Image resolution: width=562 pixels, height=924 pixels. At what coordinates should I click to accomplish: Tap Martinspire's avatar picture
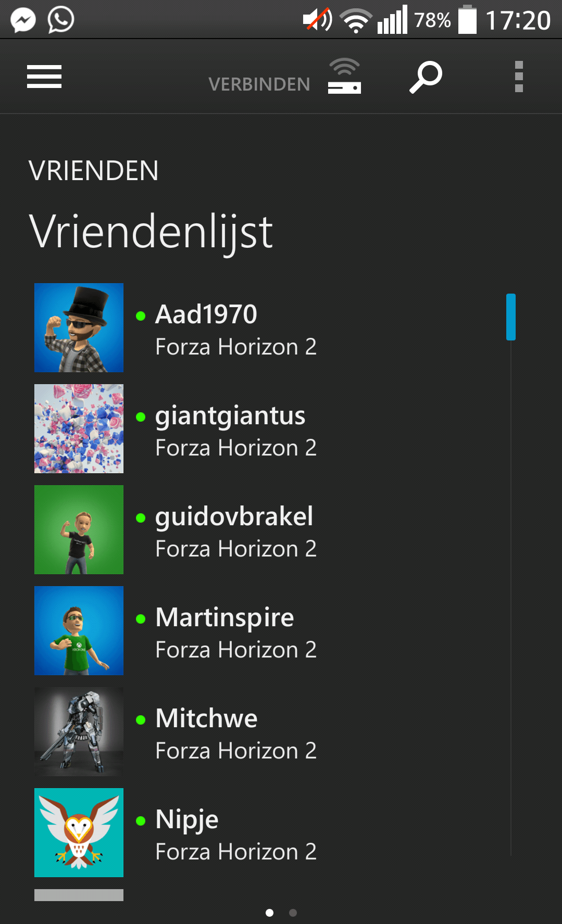(79, 630)
